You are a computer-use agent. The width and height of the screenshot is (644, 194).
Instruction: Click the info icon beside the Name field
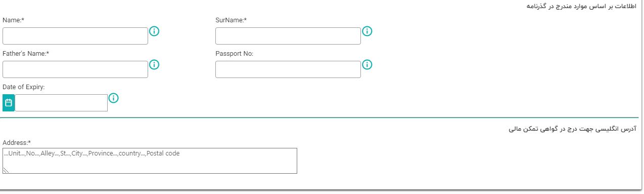(155, 31)
